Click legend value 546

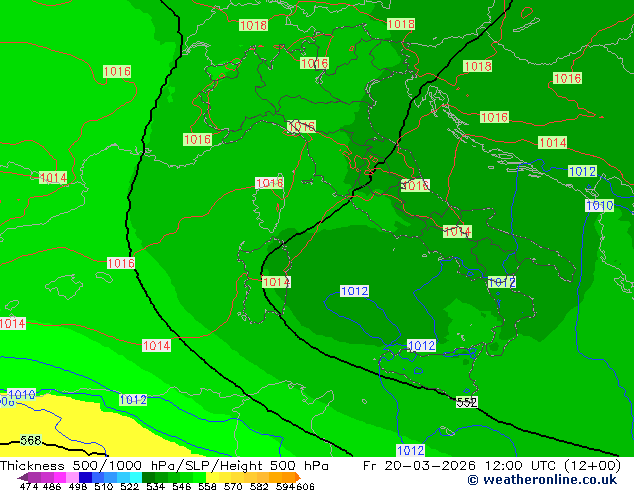(x=181, y=486)
